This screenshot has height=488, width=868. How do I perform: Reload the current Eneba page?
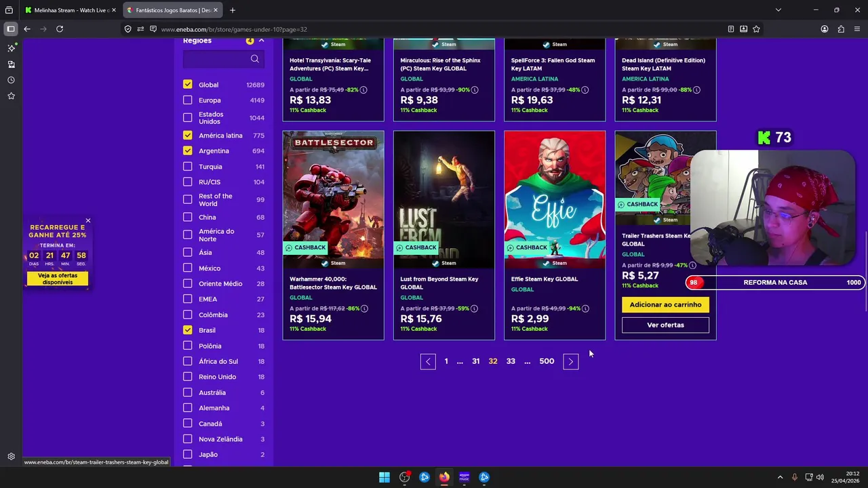[x=60, y=29]
